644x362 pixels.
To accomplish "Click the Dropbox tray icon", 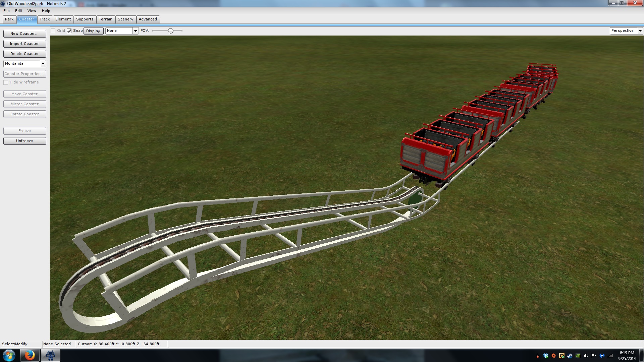I will (546, 356).
